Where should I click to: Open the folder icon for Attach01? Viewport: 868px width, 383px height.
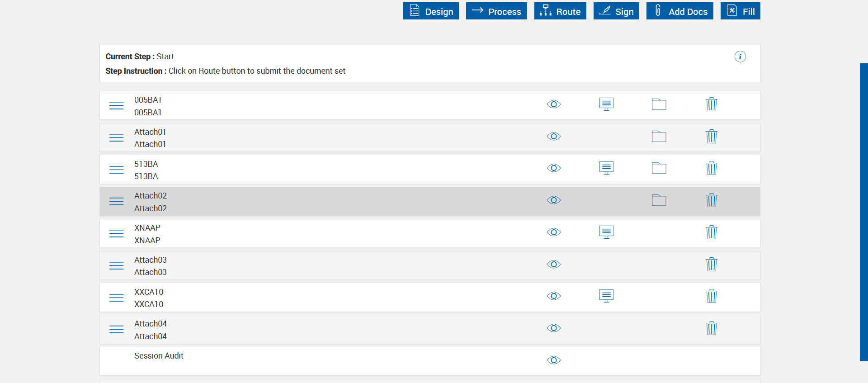[x=659, y=136]
